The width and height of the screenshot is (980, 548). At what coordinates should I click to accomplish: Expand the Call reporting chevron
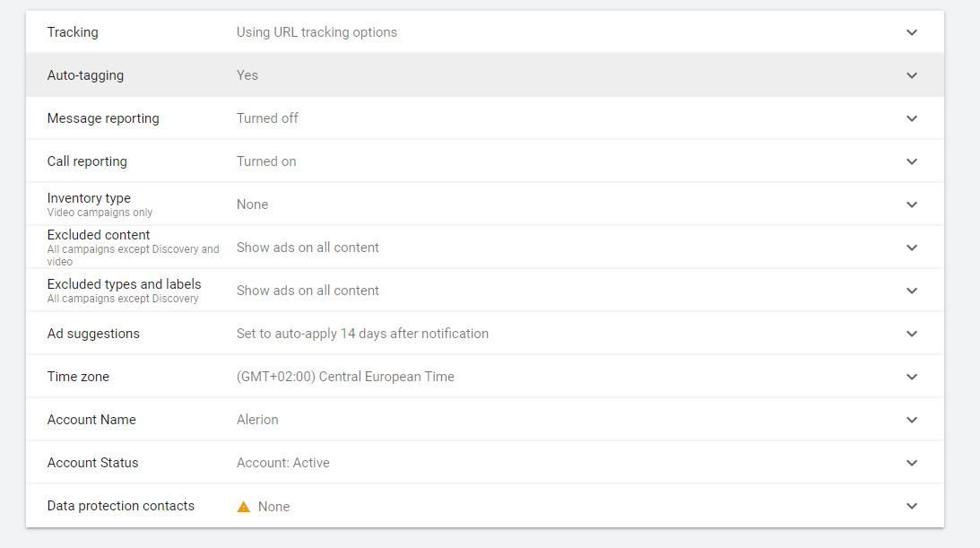(x=912, y=161)
